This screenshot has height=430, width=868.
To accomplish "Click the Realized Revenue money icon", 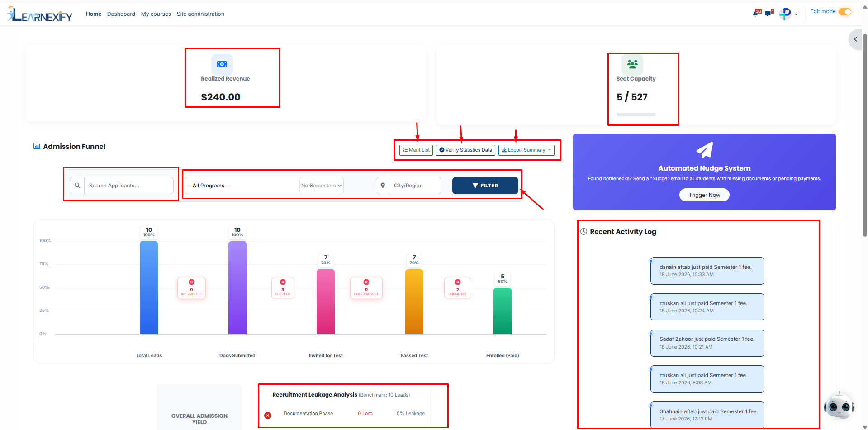I will (x=222, y=64).
